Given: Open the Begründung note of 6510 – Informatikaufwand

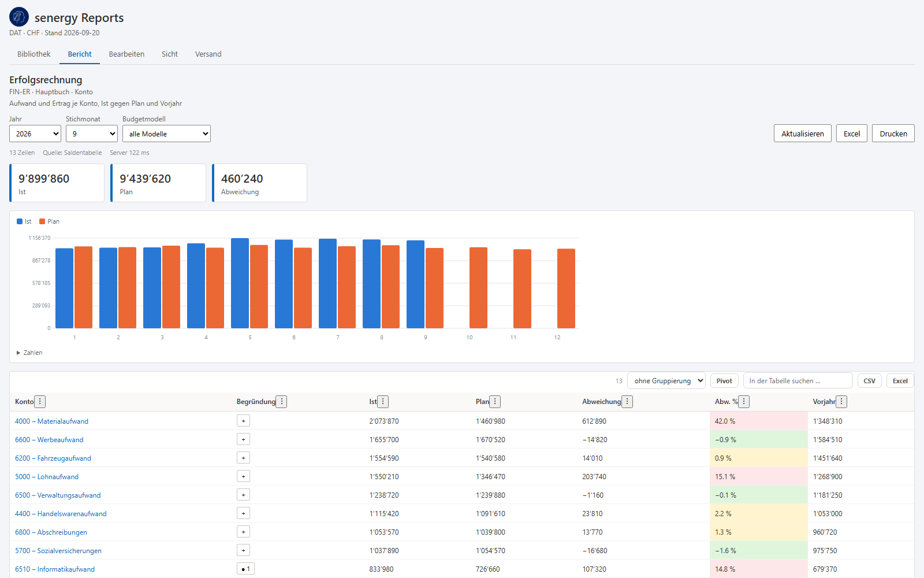Looking at the screenshot, I should click(245, 569).
